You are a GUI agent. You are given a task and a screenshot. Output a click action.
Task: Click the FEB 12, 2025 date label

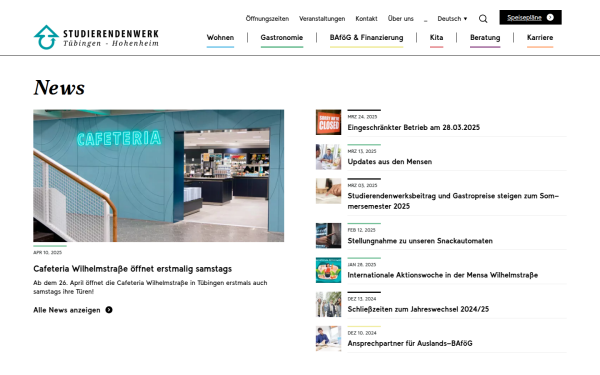pos(362,230)
